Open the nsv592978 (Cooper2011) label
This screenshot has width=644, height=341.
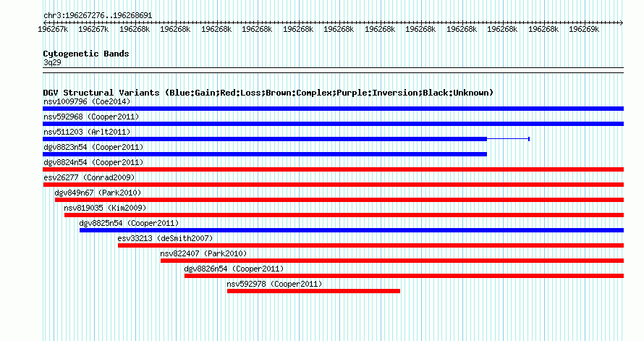coord(274,284)
